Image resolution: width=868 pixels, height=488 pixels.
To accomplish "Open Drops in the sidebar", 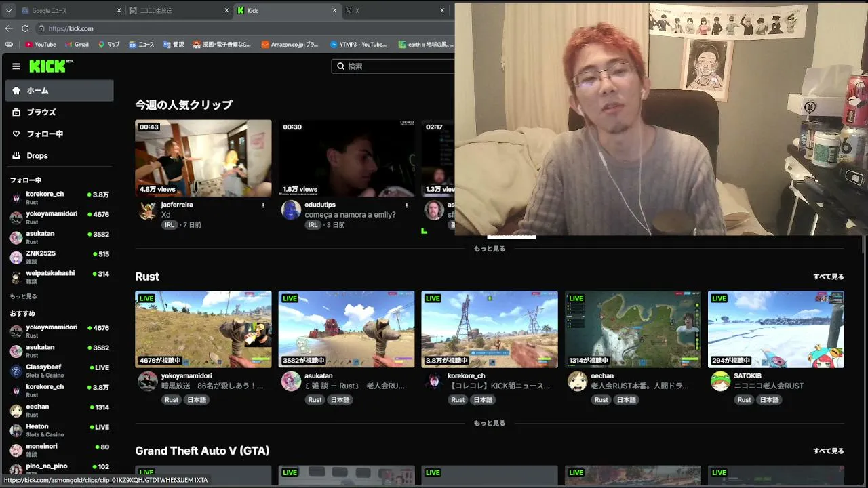I will click(x=60, y=156).
